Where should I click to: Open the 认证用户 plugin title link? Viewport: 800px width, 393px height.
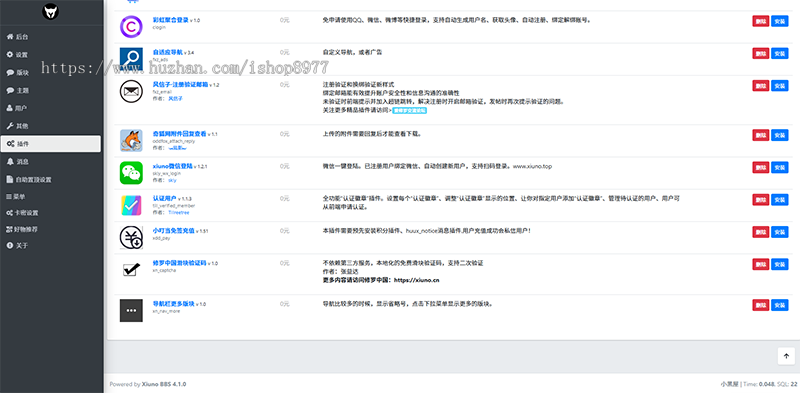[x=164, y=198]
